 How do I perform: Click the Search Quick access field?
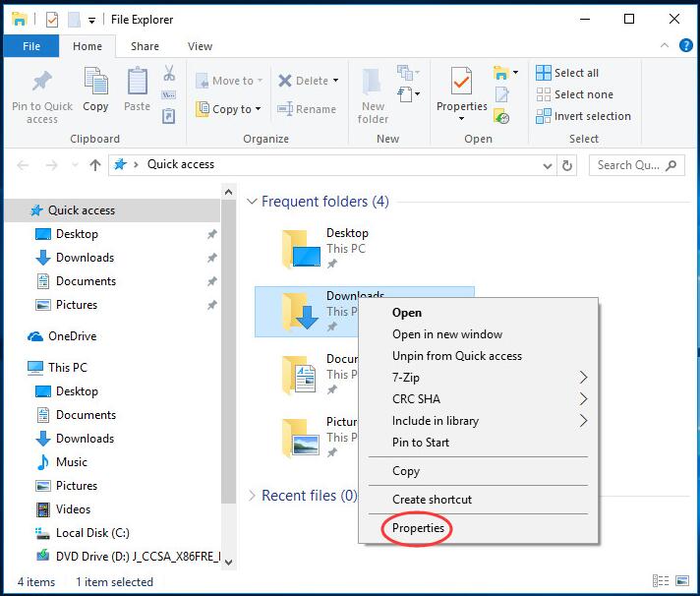(635, 165)
